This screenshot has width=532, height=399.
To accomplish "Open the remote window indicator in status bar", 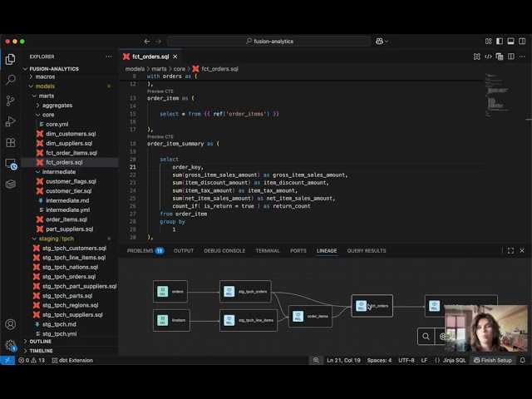I will [x=7, y=360].
